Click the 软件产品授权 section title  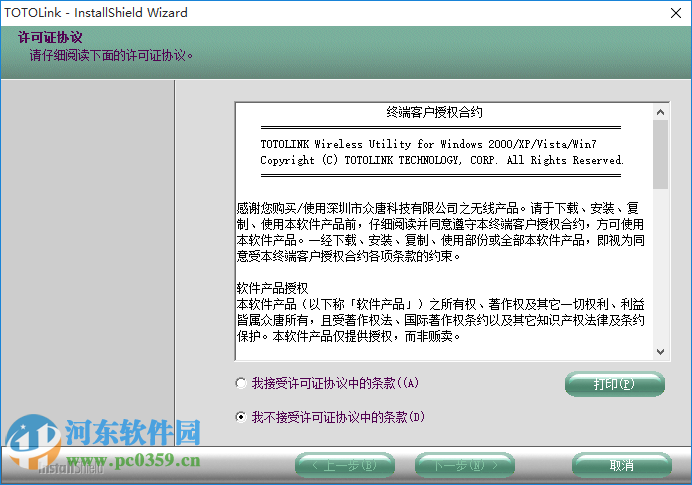pos(272,289)
